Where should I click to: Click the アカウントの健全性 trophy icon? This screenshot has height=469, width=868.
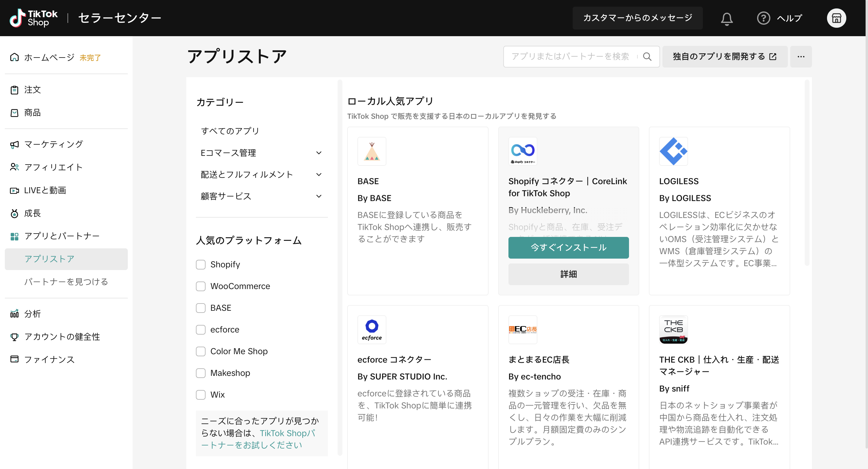(14, 337)
